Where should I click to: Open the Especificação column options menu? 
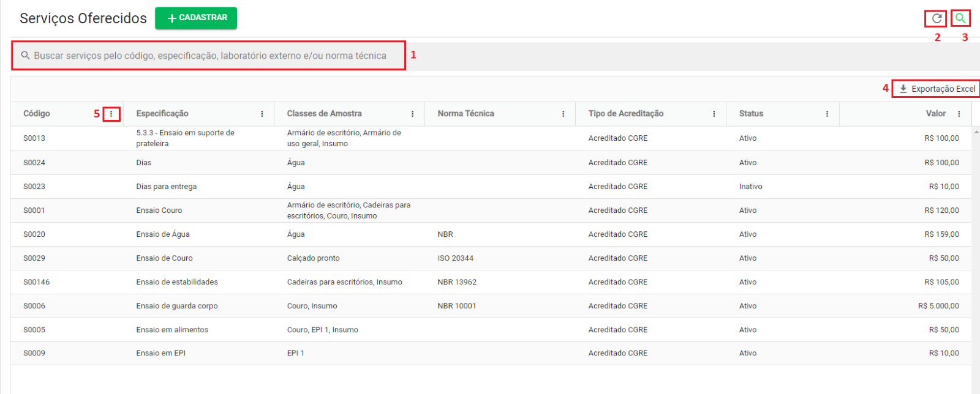[x=262, y=114]
